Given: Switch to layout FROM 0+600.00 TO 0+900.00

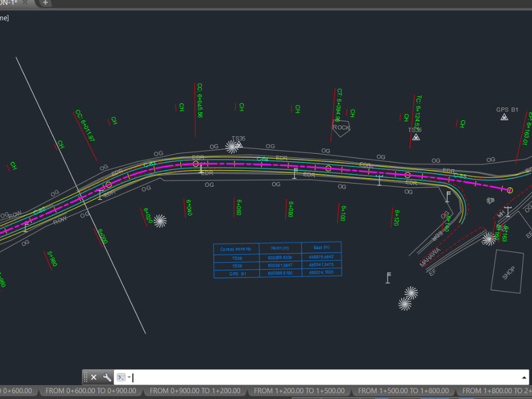Looking at the screenshot, I should click(90, 390).
